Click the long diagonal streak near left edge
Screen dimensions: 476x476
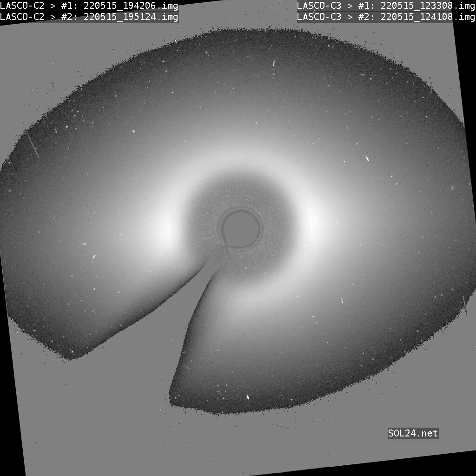(33, 146)
